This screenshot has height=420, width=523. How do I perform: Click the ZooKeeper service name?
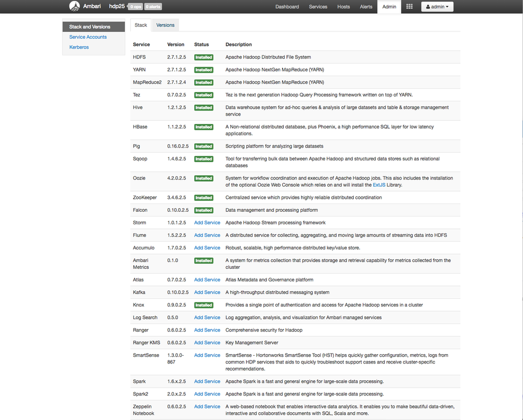[x=145, y=197]
